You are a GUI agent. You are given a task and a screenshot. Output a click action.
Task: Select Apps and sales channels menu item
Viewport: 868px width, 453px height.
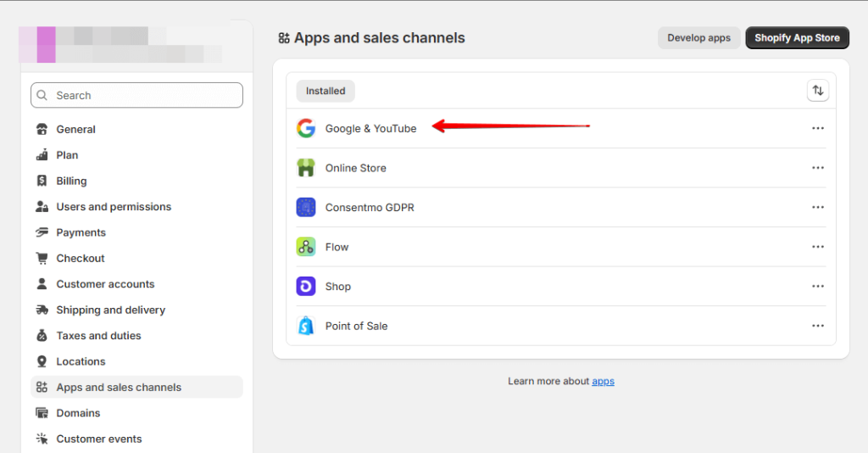136,387
